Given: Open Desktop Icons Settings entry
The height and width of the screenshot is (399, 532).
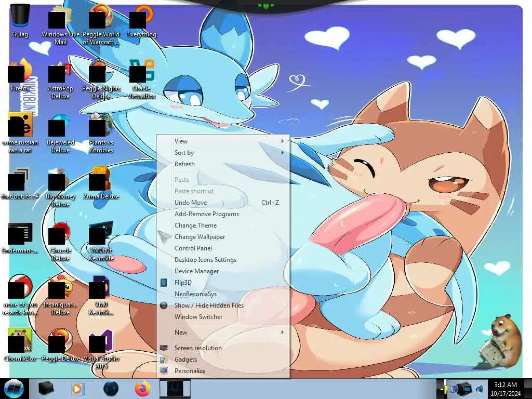Looking at the screenshot, I should point(223,260).
